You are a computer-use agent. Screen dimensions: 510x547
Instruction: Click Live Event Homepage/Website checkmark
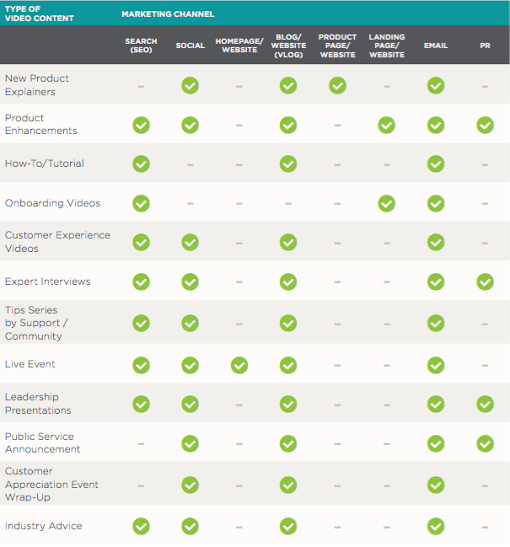point(239,365)
